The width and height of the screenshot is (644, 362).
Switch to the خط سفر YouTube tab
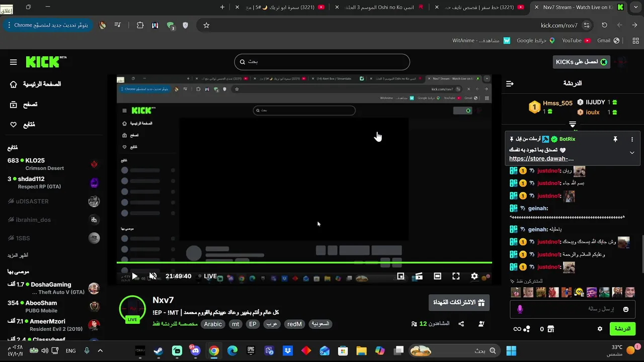480,7
